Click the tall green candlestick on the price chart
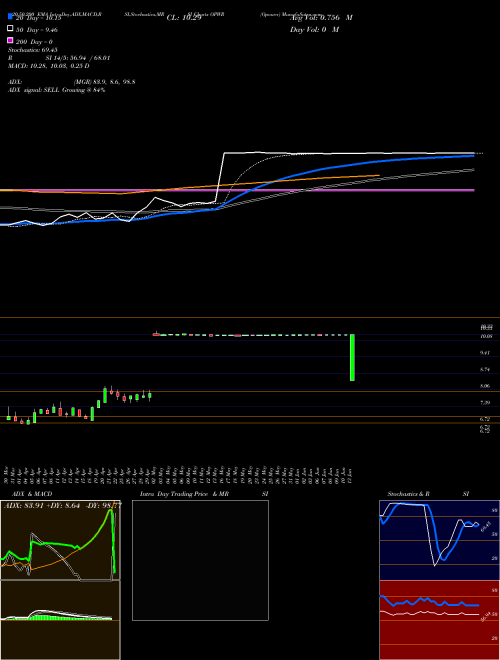The height and width of the screenshot is (660, 500). [352, 357]
